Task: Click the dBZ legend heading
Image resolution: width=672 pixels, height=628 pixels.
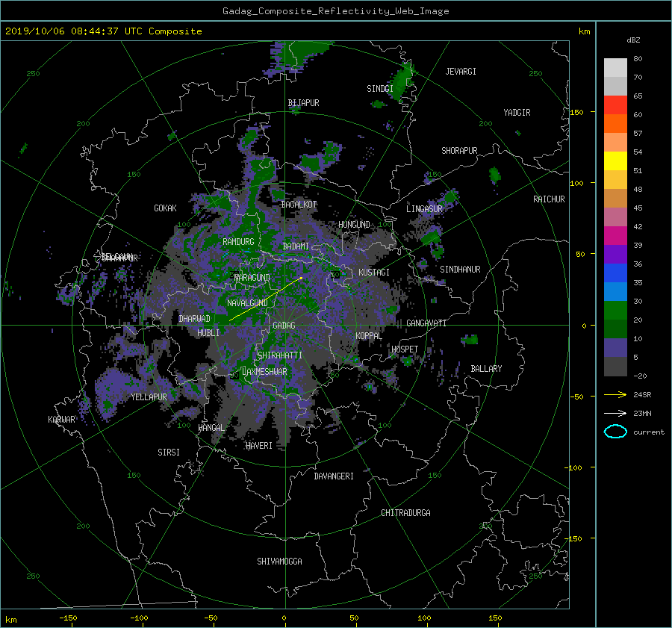Action: pos(633,40)
